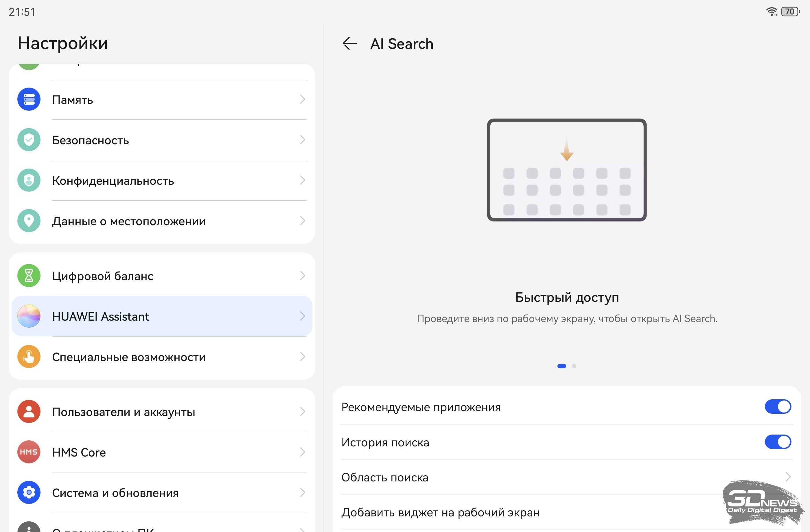Click the Специальные возможности hand icon
This screenshot has width=810, height=532.
coord(29,357)
